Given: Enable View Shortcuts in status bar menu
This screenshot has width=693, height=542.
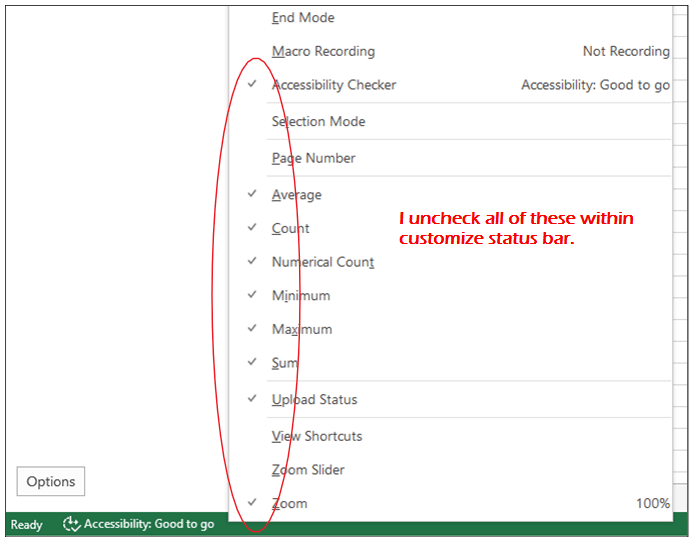Looking at the screenshot, I should [451, 436].
